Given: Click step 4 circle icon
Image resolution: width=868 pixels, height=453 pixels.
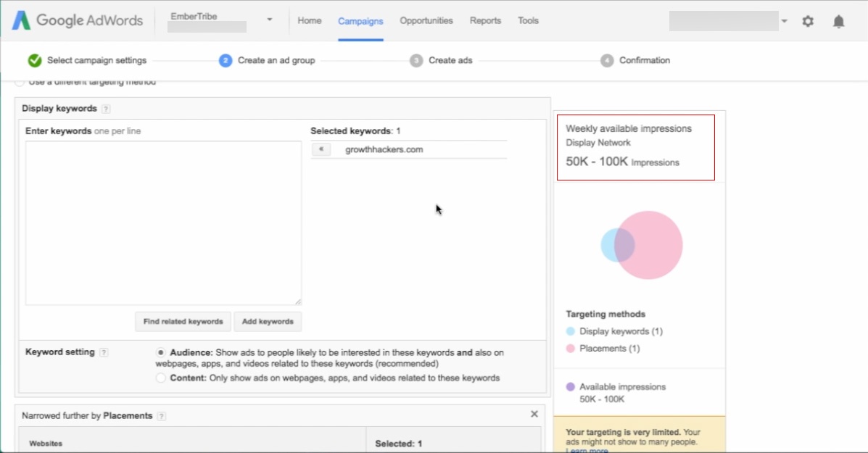Looking at the screenshot, I should (607, 60).
